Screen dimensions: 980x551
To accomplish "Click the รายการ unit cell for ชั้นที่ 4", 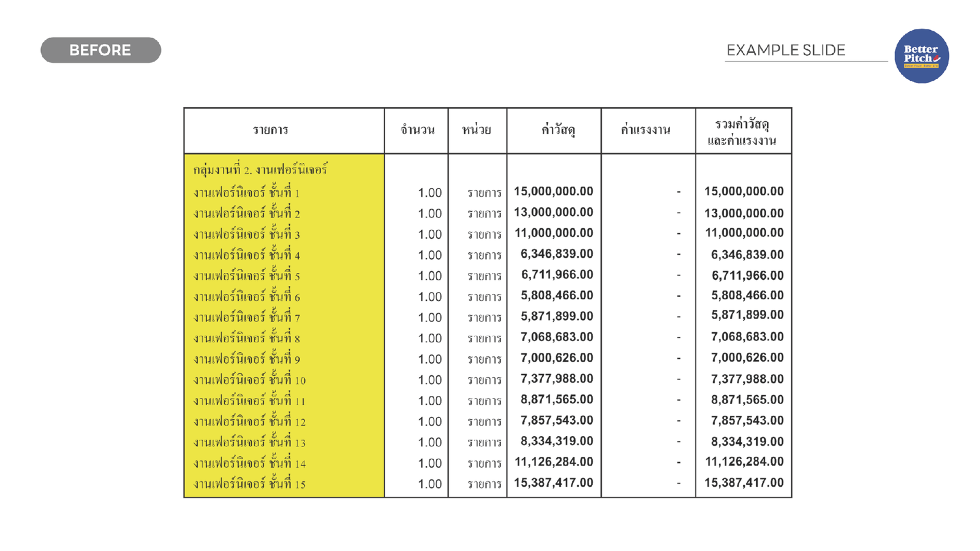I will point(484,255).
